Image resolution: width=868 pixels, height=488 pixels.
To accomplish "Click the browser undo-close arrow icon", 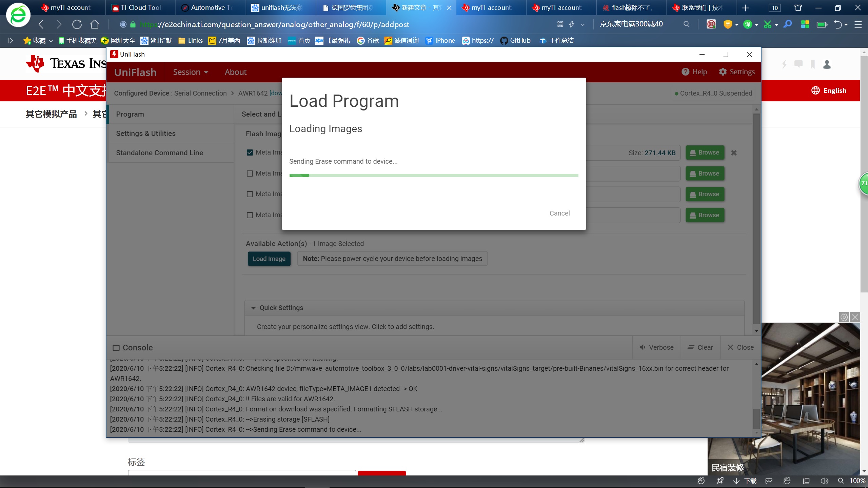I will click(837, 24).
